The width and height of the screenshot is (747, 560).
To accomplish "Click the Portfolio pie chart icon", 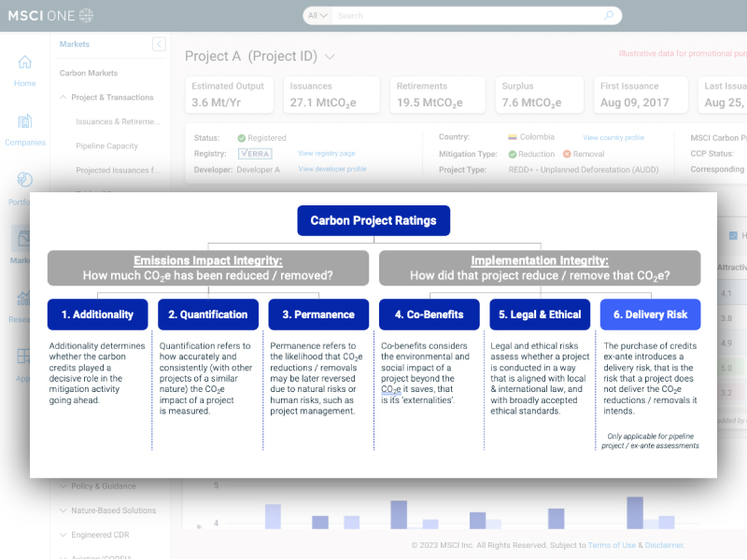I will pyautogui.click(x=24, y=180).
